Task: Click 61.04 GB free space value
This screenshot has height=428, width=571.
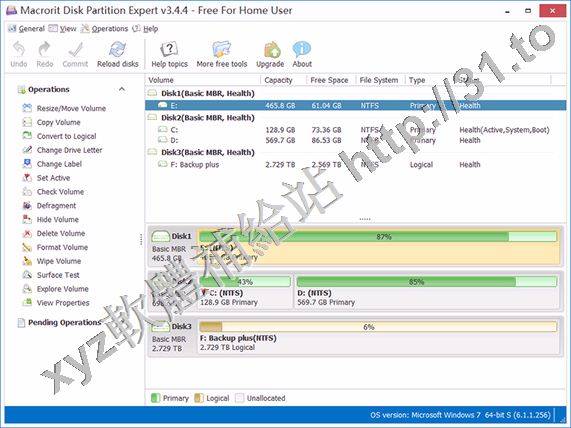Action: tap(327, 106)
